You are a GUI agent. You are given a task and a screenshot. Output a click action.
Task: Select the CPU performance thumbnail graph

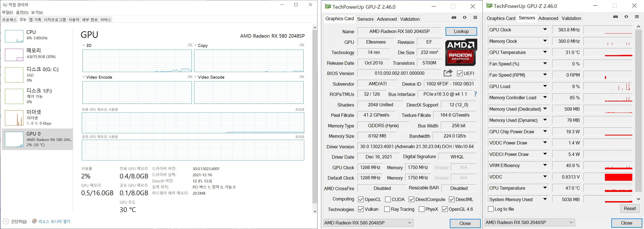click(14, 36)
